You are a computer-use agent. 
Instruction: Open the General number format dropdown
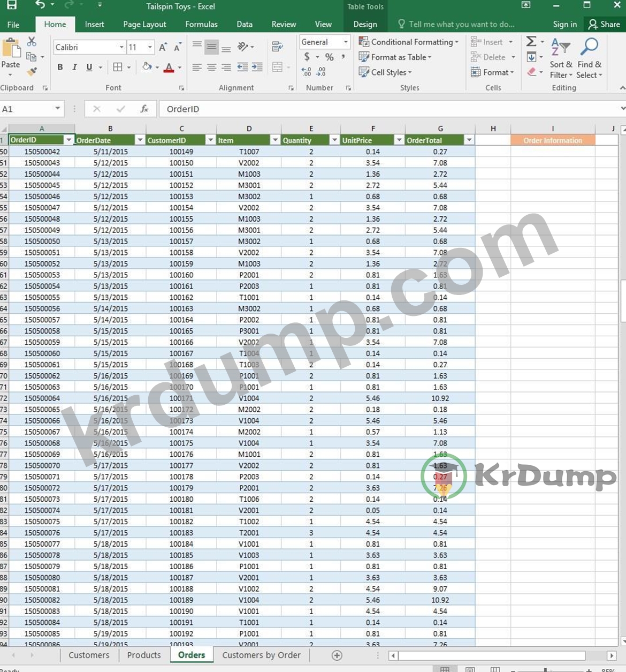pos(346,42)
